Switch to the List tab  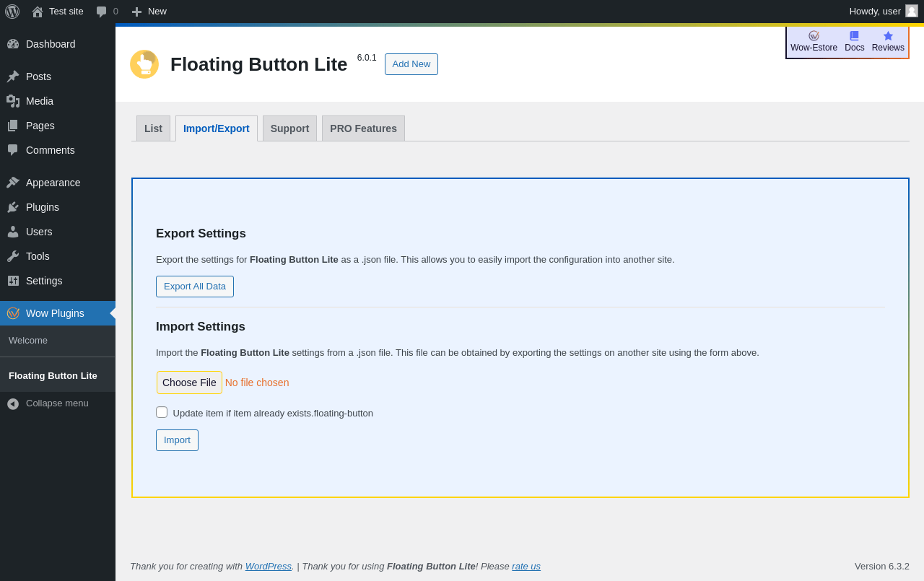[153, 128]
